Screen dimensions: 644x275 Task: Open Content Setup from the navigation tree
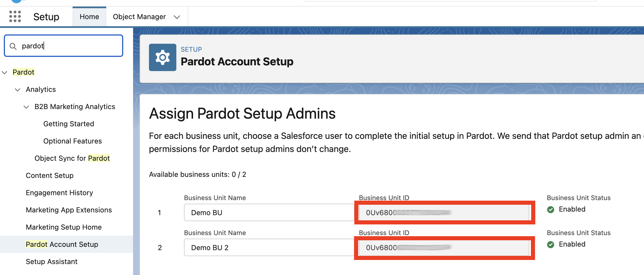tap(50, 175)
